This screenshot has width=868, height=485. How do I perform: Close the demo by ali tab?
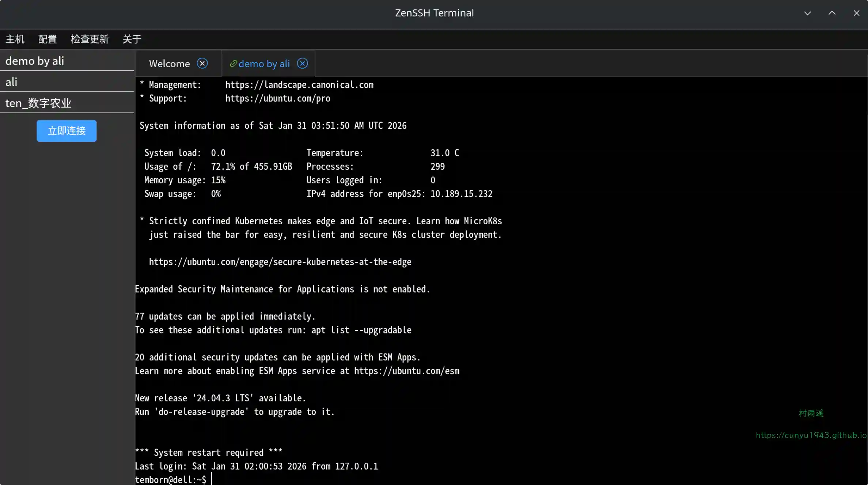click(302, 64)
